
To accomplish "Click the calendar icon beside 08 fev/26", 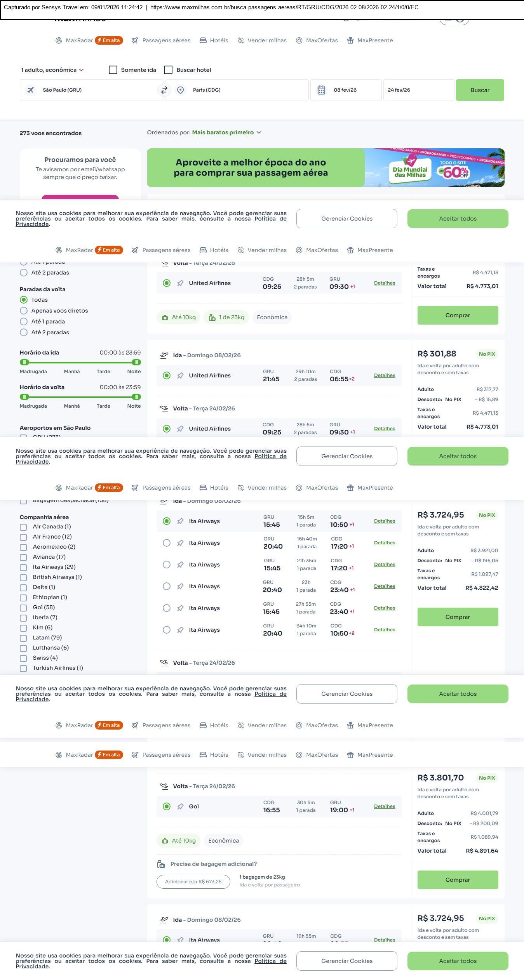I will point(321,90).
